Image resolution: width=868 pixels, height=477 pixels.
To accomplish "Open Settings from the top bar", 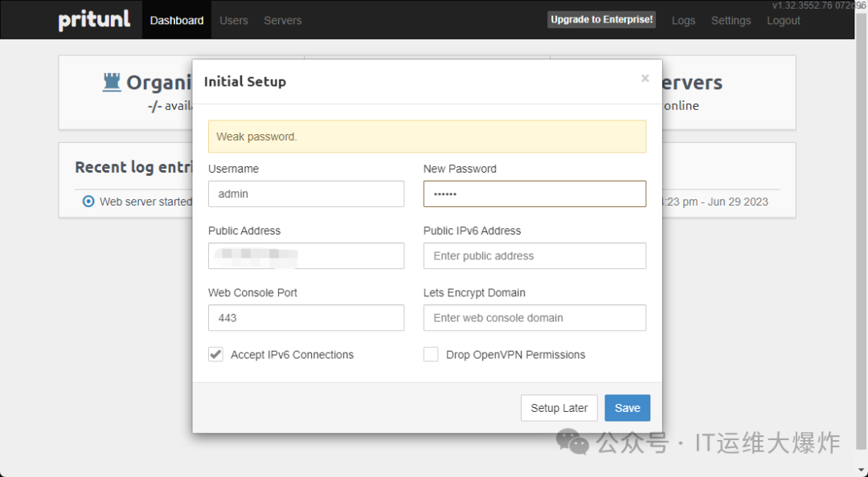I will tap(731, 20).
